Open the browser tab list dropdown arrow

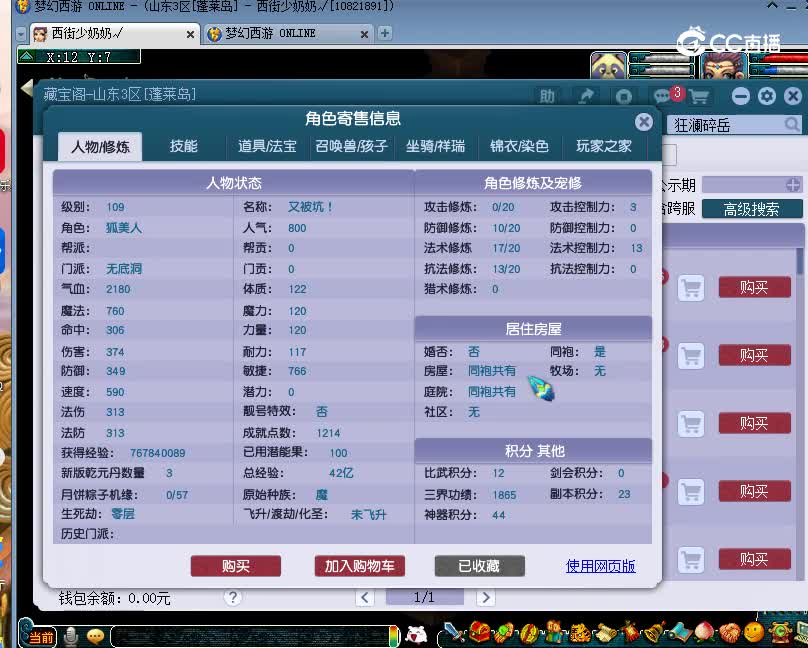(21, 33)
